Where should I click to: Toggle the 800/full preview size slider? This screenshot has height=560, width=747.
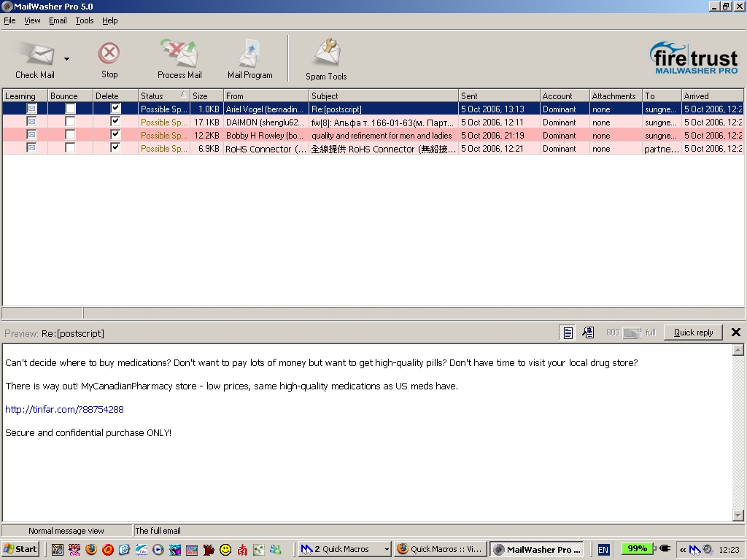click(x=632, y=332)
